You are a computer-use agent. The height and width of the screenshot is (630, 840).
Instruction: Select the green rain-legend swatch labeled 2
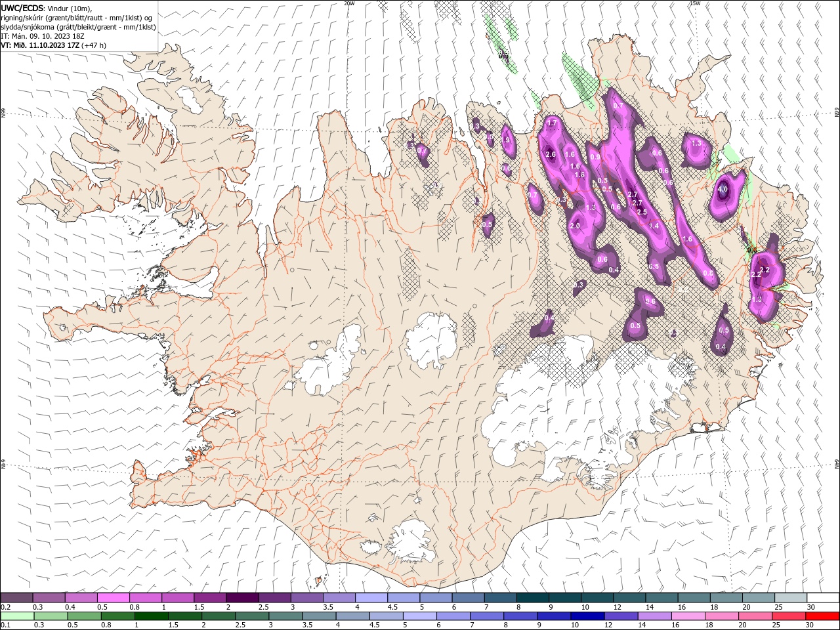[219, 616]
